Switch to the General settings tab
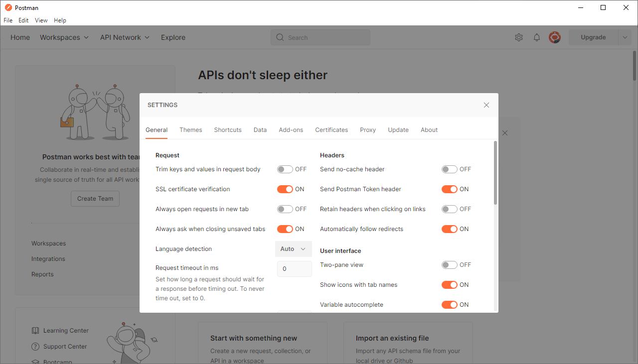The width and height of the screenshot is (638, 364). click(x=157, y=130)
